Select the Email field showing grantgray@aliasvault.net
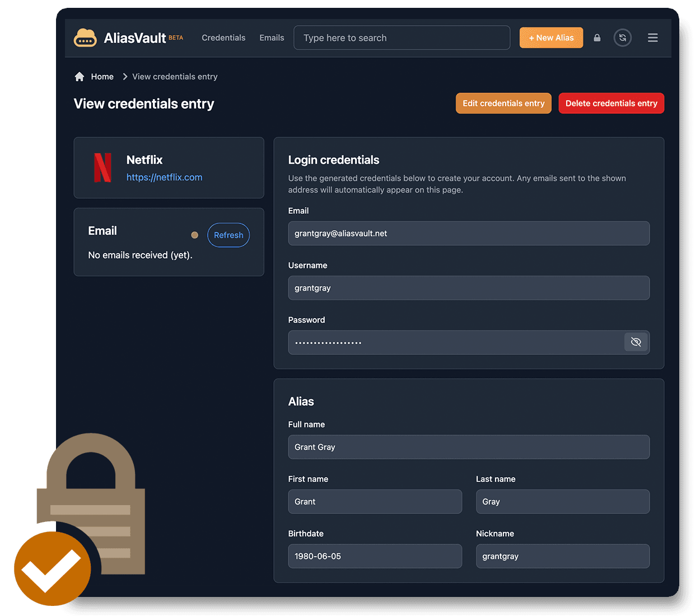This screenshot has width=700, height=616. coord(469,233)
